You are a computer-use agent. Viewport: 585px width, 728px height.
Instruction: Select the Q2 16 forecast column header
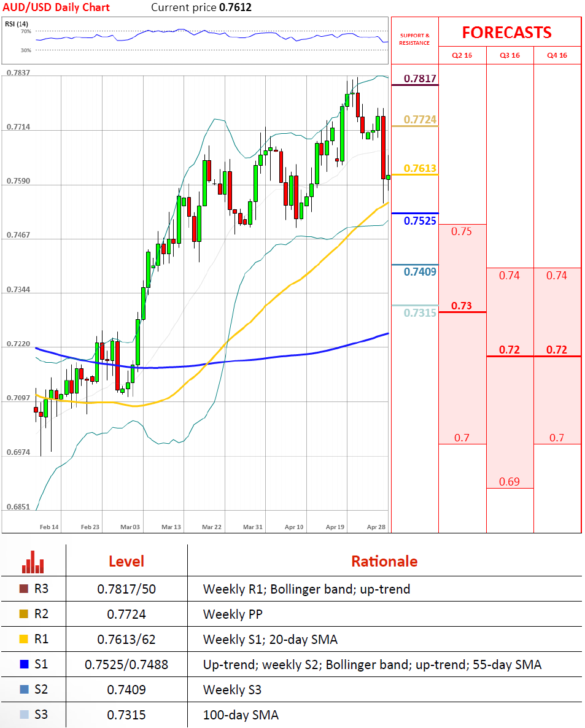pyautogui.click(x=462, y=55)
